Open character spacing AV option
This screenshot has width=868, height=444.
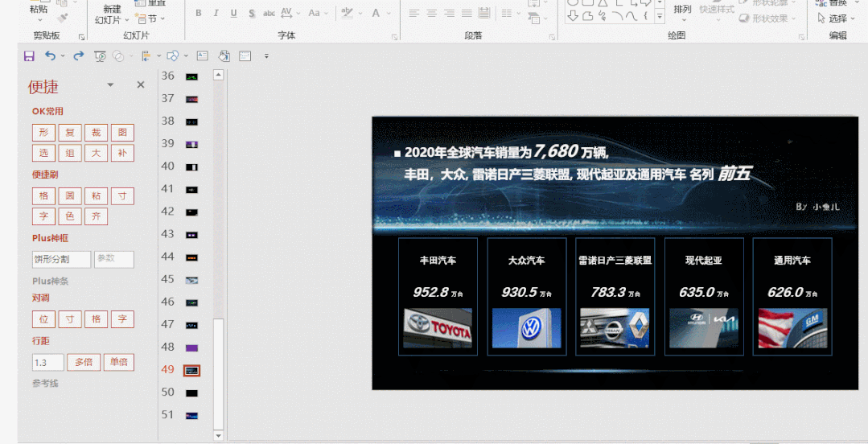[x=286, y=12]
